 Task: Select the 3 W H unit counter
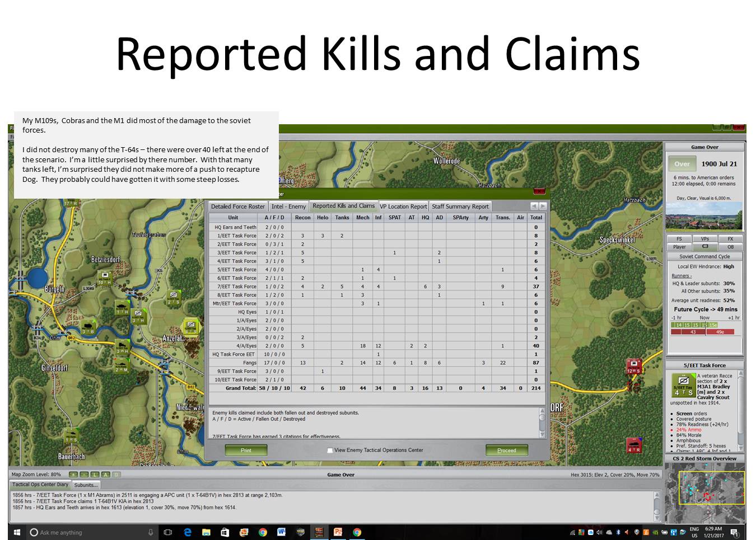(x=122, y=347)
